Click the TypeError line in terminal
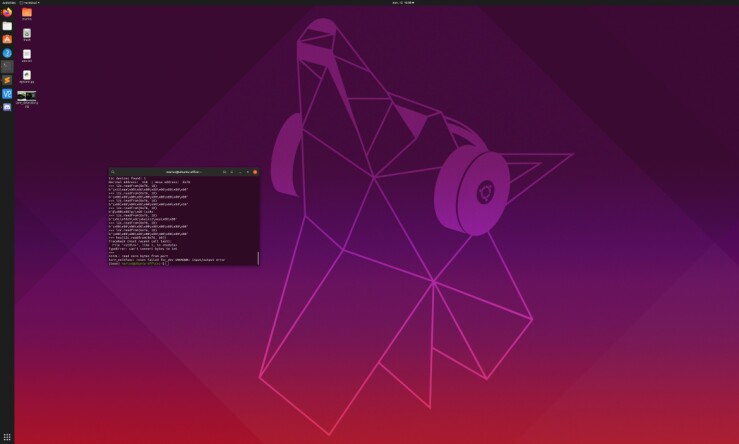Viewport: 739px width, 444px height. point(143,248)
